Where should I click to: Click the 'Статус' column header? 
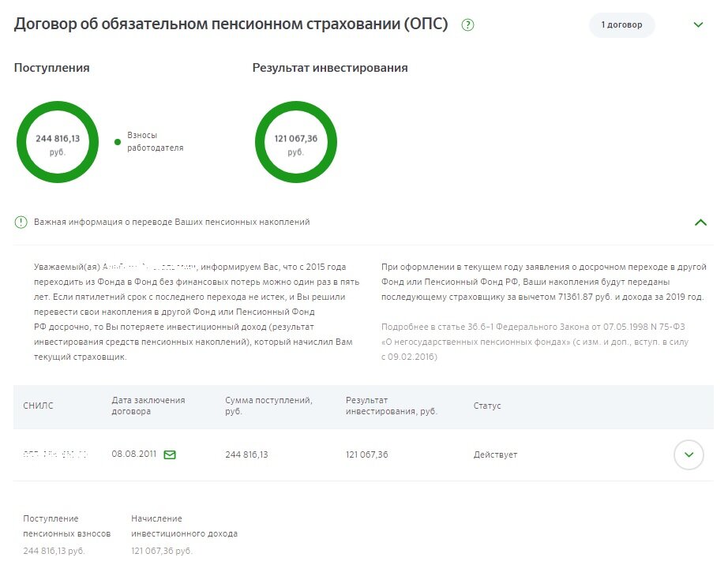coord(487,406)
